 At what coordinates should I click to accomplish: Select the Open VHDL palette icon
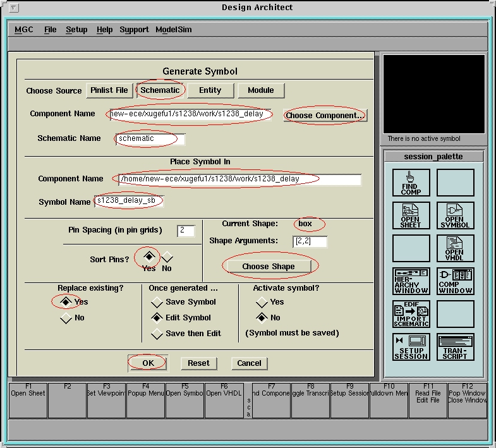point(455,248)
